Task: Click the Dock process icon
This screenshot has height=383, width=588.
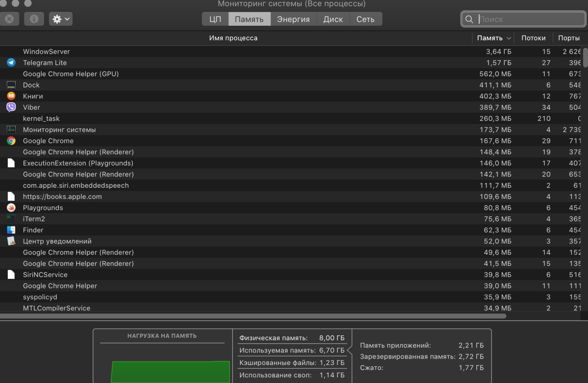Action: point(11,85)
